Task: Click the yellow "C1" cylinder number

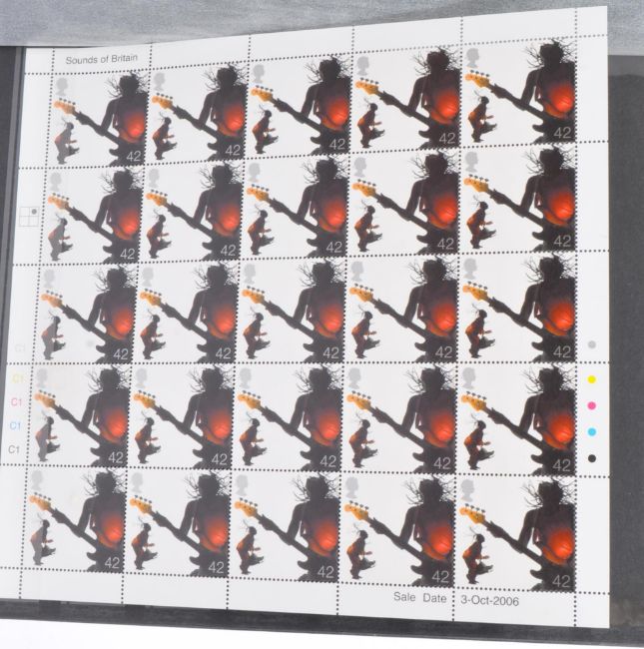Action: 18,377
